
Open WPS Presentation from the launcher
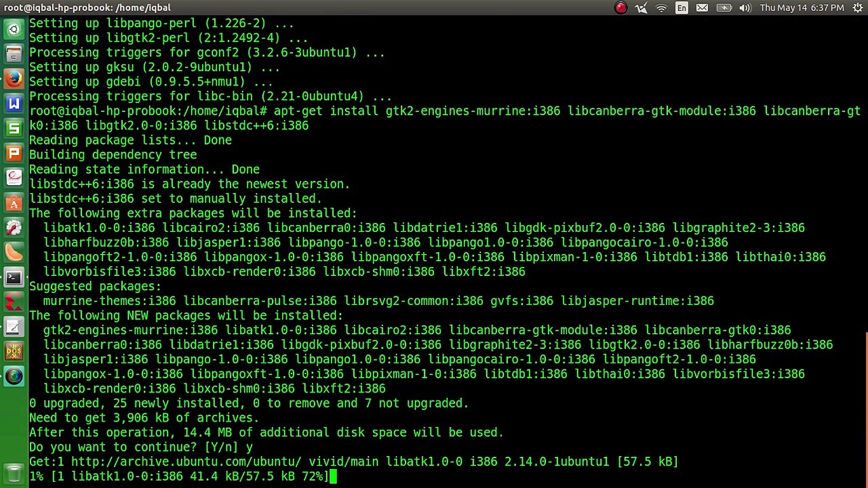pyautogui.click(x=14, y=153)
